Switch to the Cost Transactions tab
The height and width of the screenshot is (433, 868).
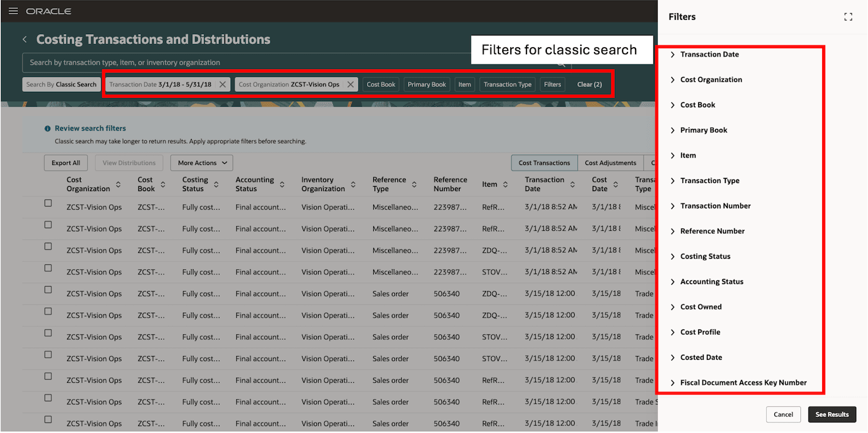click(544, 163)
